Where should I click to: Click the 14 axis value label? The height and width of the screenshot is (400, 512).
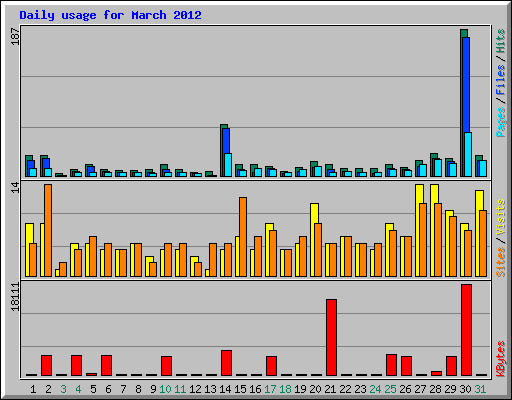tap(15, 187)
